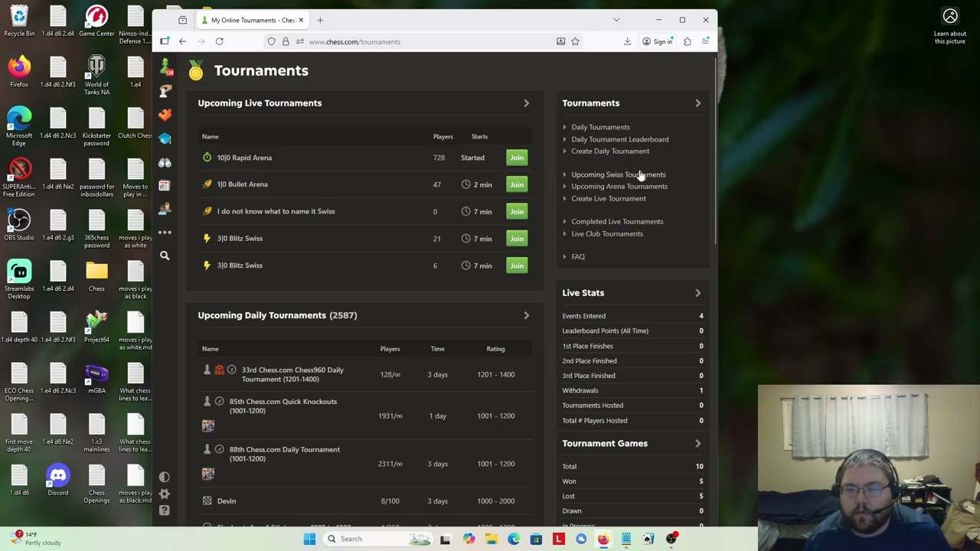Click the gold medal Tournaments icon
The width and height of the screenshot is (980, 551).
196,71
